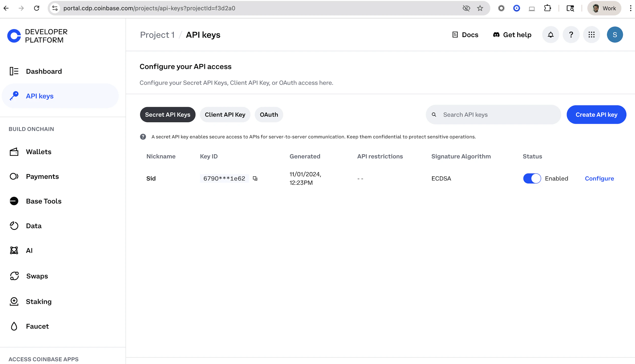Copy the Key ID for Sid
This screenshot has height=364, width=635.
[x=255, y=178]
